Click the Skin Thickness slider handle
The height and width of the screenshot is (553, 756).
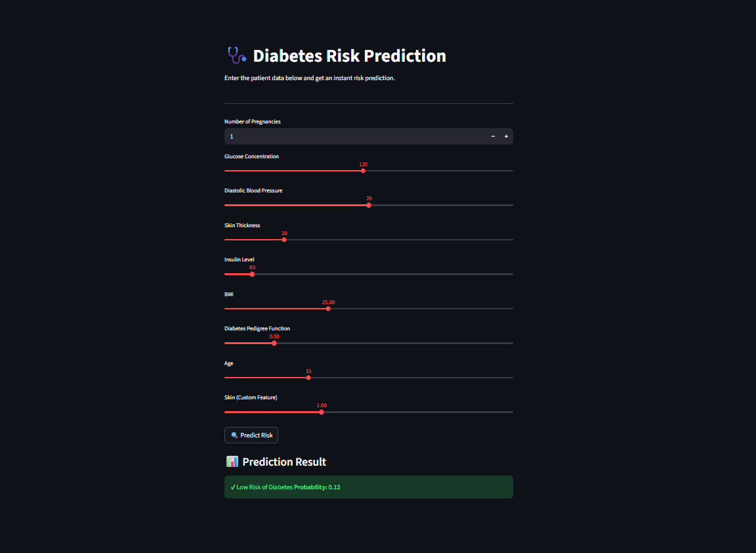[284, 240]
